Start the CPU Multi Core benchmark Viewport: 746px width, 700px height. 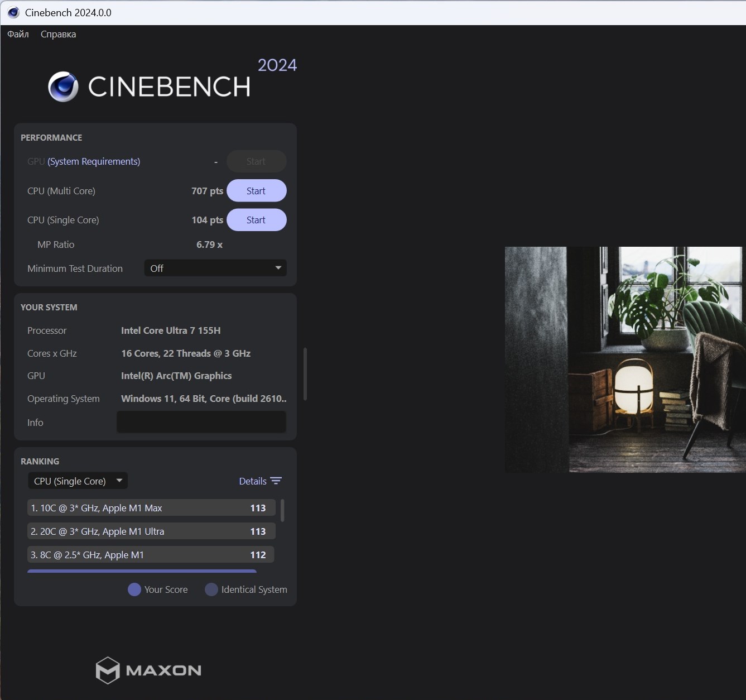(x=256, y=191)
